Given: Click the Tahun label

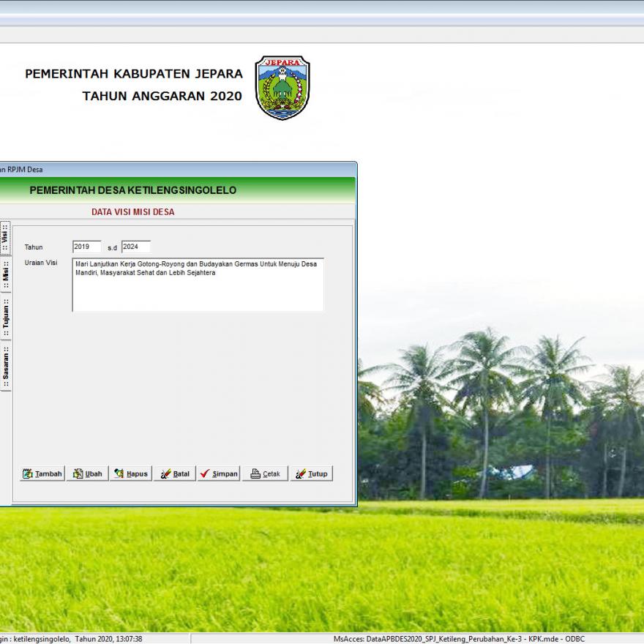Looking at the screenshot, I should coord(34,247).
